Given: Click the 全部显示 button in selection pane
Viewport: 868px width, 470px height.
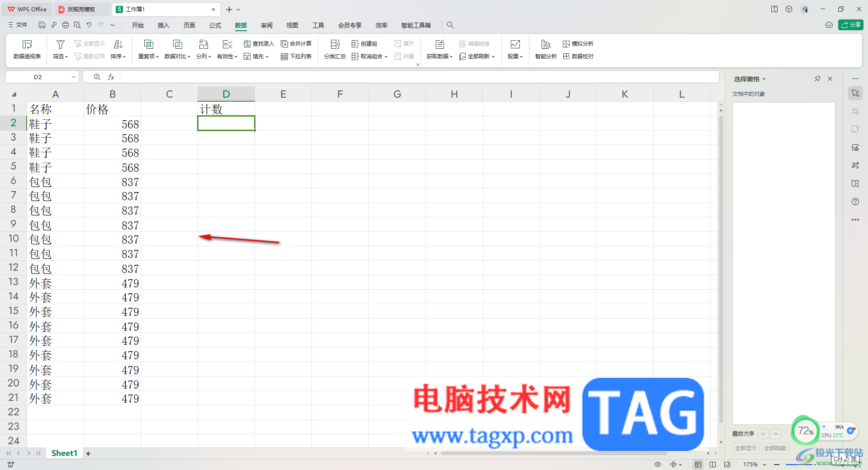Looking at the screenshot, I should 746,448.
